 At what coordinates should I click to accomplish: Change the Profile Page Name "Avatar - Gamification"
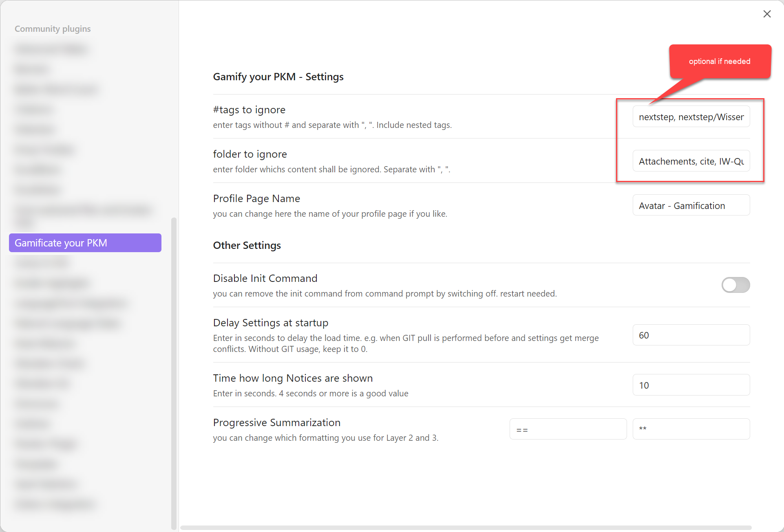click(691, 205)
